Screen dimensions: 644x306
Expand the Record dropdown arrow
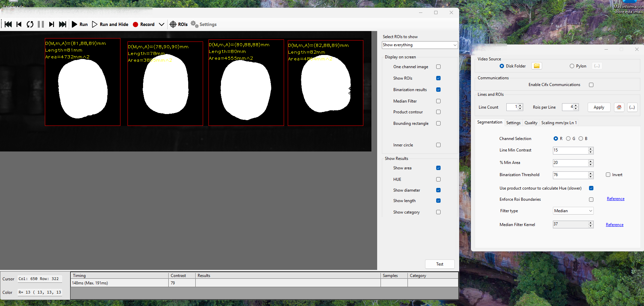click(162, 24)
